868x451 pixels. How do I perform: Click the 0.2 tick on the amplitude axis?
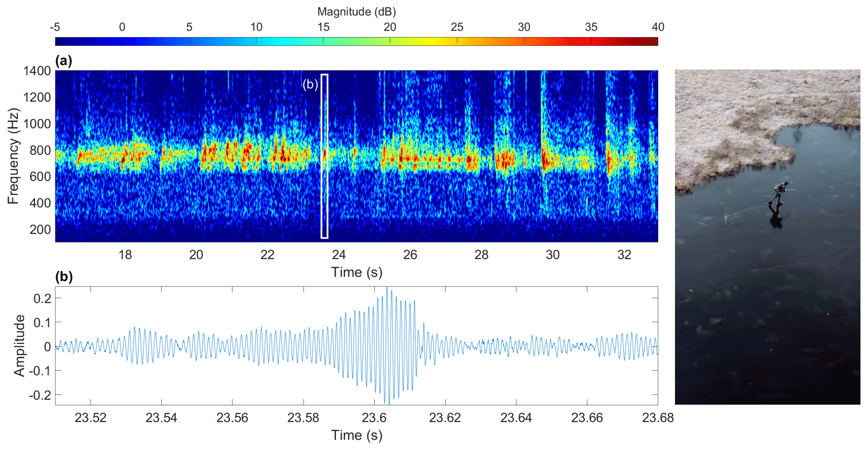point(43,299)
